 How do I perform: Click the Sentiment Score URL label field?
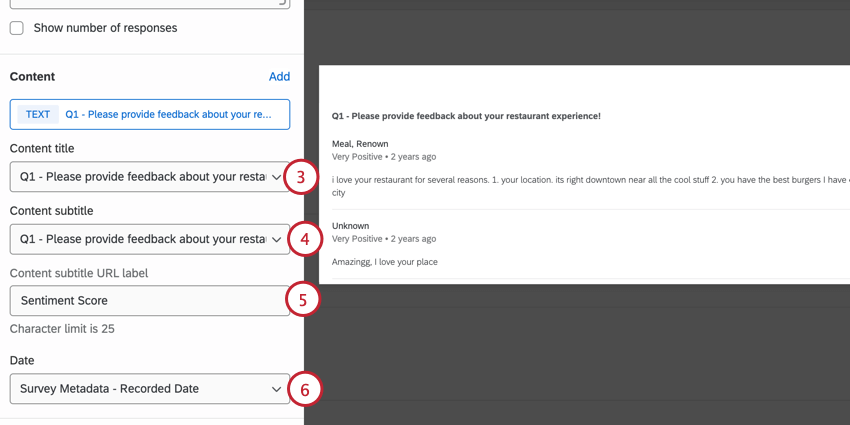coord(150,300)
